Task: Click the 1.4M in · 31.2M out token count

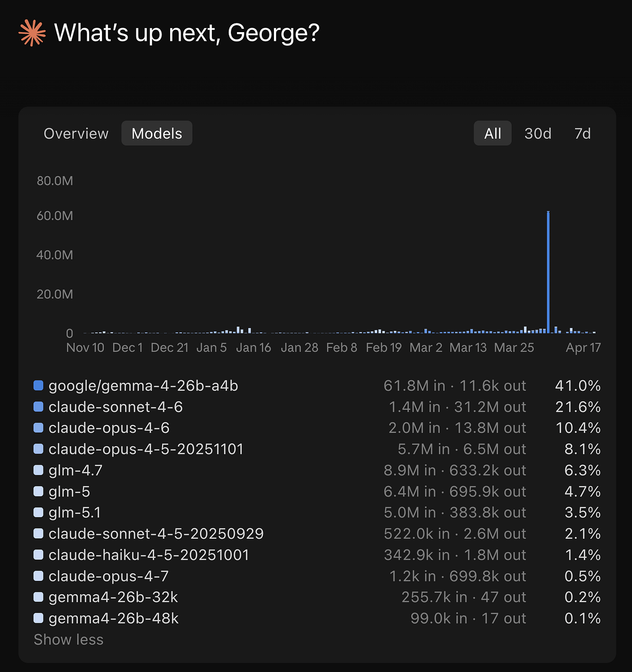Action: tap(458, 407)
